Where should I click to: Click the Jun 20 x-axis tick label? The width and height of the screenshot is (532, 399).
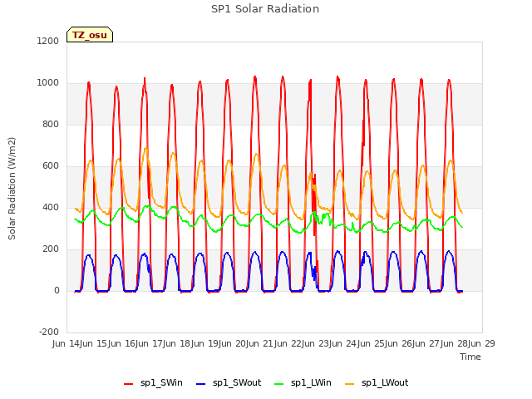coord(233,343)
